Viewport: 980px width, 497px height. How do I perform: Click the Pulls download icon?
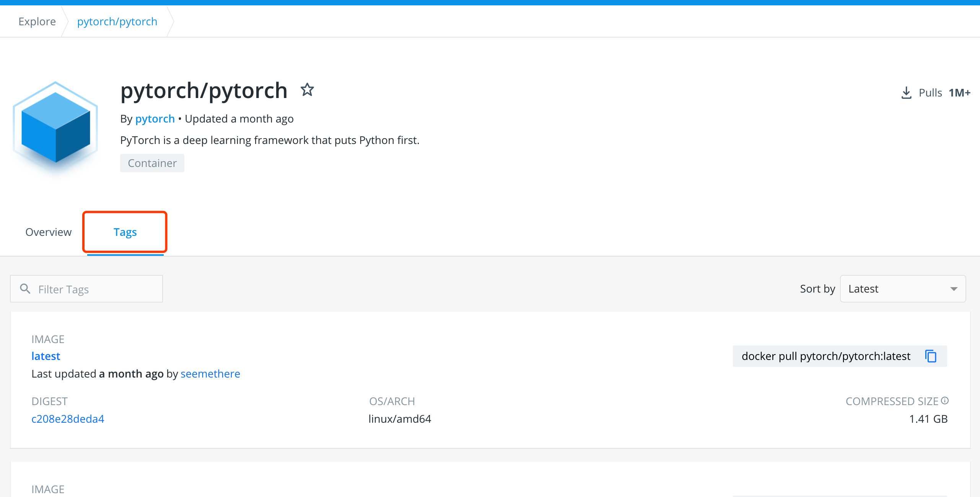click(x=906, y=93)
